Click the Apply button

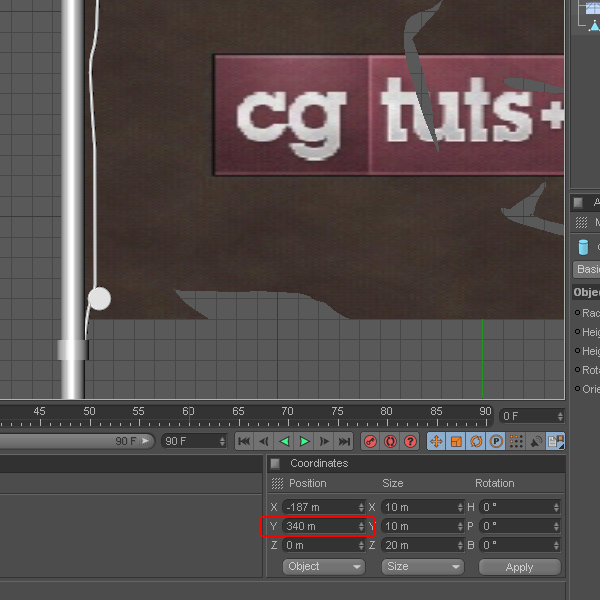tap(520, 567)
